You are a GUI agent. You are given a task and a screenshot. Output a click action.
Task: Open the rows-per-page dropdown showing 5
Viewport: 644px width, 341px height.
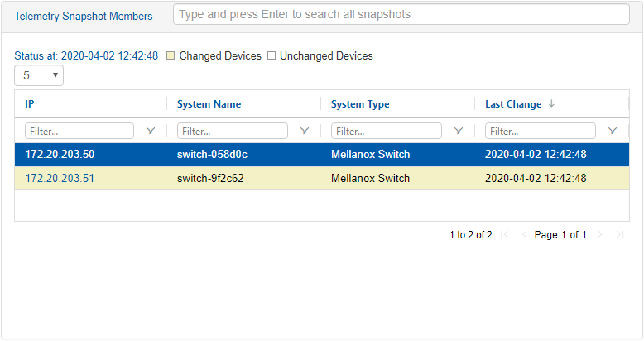[39, 75]
